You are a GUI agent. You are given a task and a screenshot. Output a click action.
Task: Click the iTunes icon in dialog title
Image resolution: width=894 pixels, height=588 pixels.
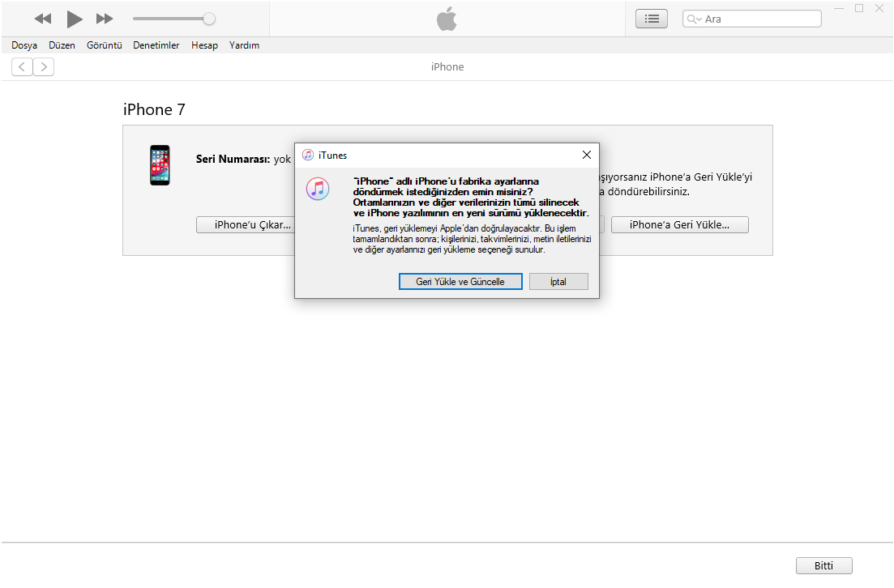pyautogui.click(x=308, y=155)
